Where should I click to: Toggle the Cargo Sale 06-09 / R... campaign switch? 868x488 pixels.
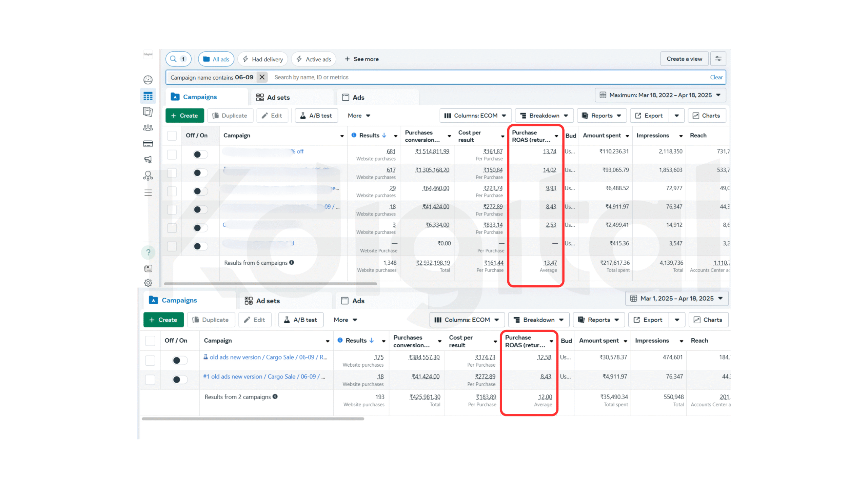179,360
